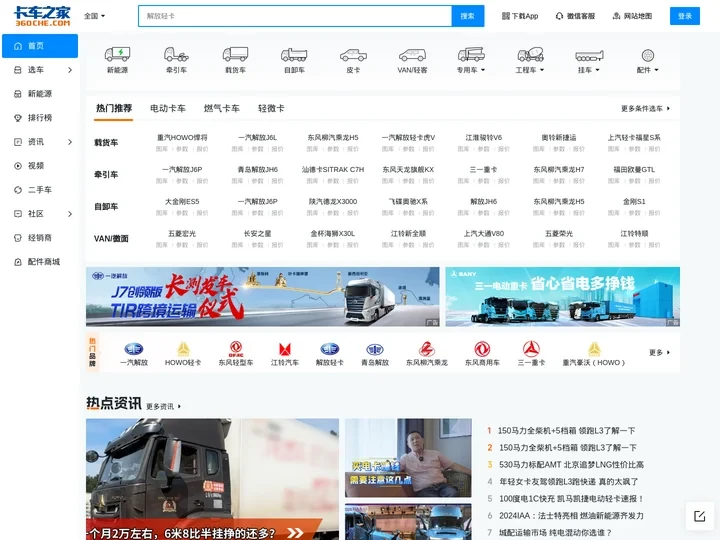Expand 更多条件选车 options
This screenshot has height=540, width=720.
coord(645,109)
